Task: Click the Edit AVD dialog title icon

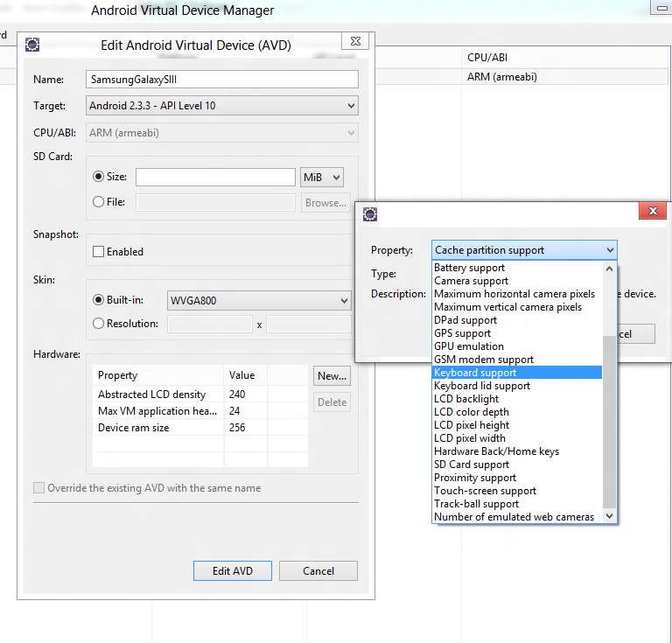Action: [32, 44]
